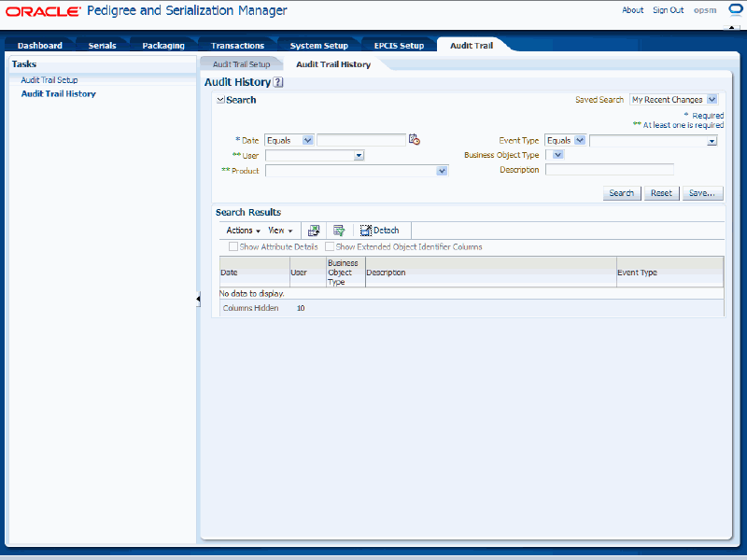Enable Show Attribute Details checkbox
Screen dimensions: 747x560
[x=233, y=246]
